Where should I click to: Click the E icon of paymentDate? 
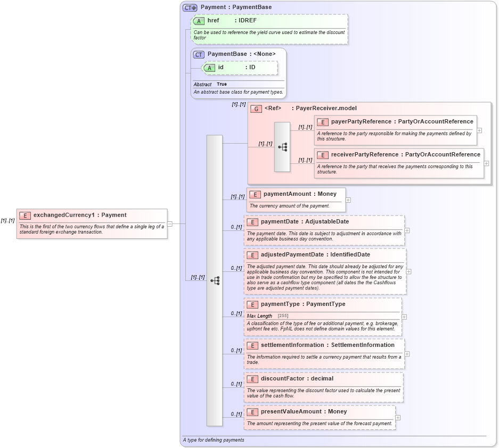(252, 222)
